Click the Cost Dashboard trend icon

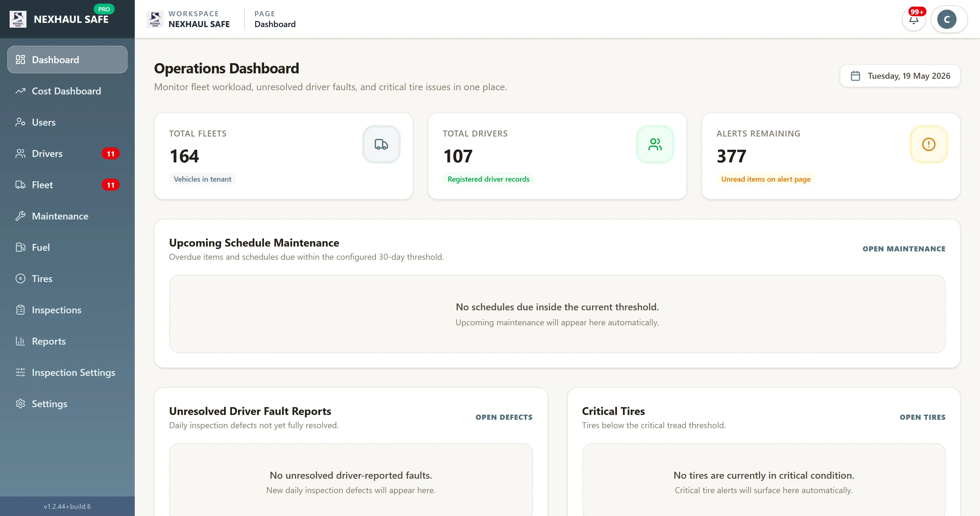point(20,91)
